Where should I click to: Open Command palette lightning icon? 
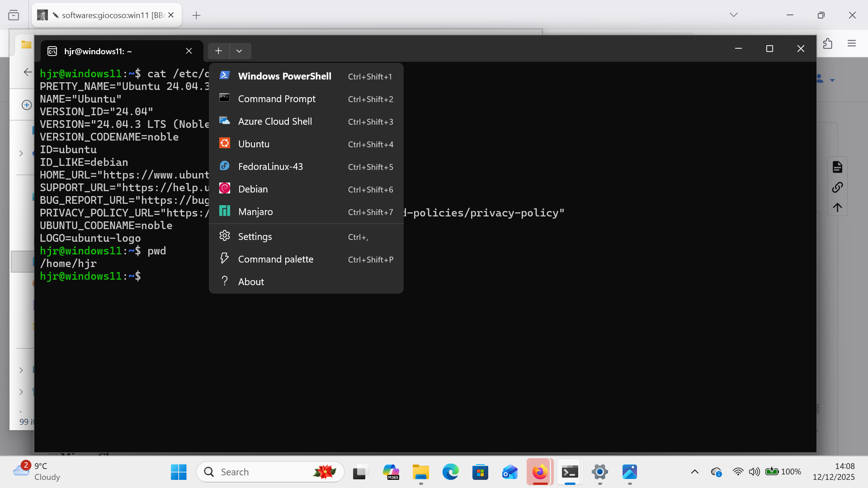tap(225, 258)
